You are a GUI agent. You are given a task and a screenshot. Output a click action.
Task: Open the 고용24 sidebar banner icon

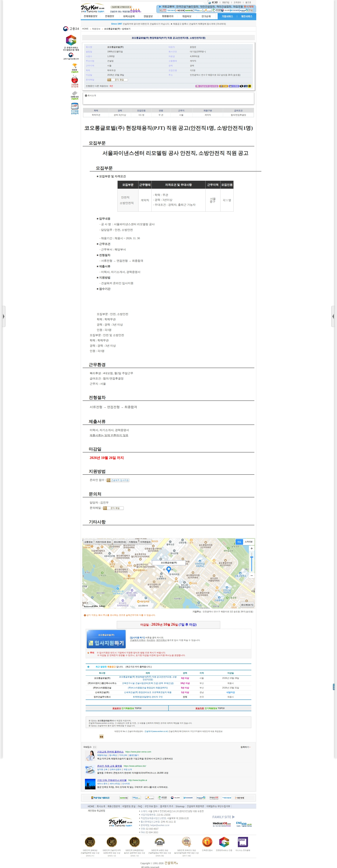71,29
